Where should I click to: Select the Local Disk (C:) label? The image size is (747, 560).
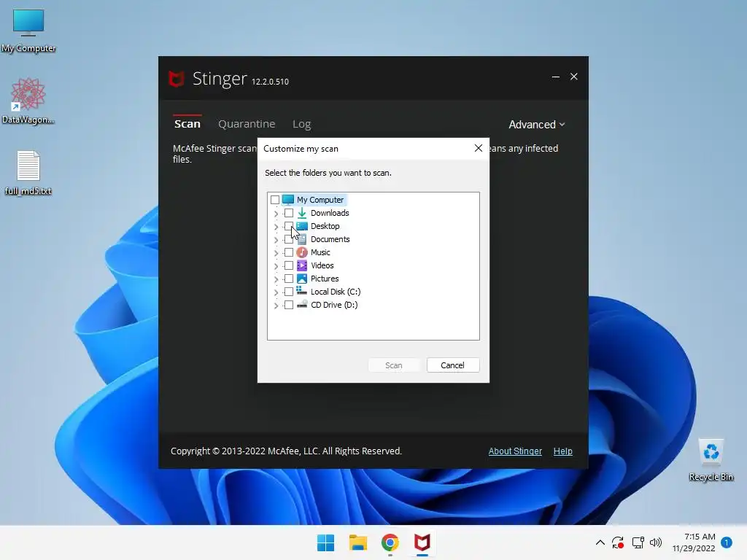click(336, 292)
